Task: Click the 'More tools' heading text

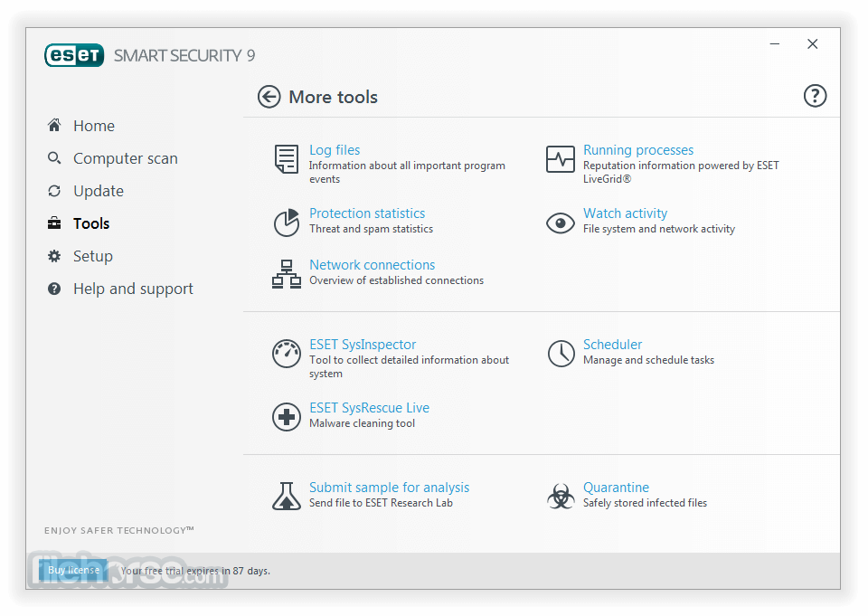Action: (x=334, y=97)
